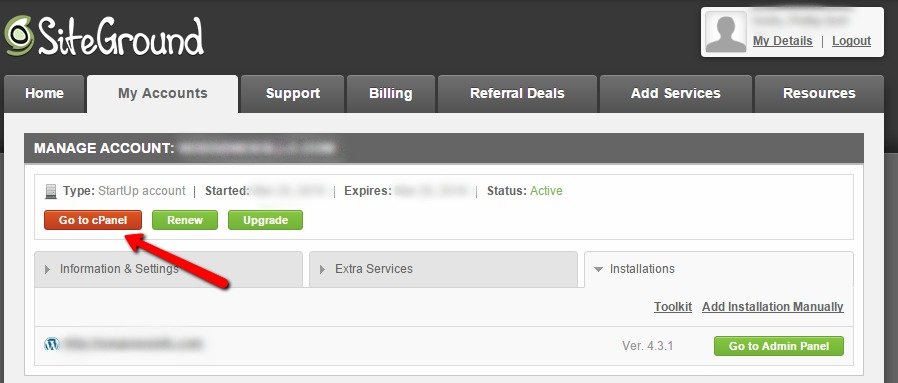Click the SiteGround logo
This screenshot has width=898, height=383.
tap(104, 37)
